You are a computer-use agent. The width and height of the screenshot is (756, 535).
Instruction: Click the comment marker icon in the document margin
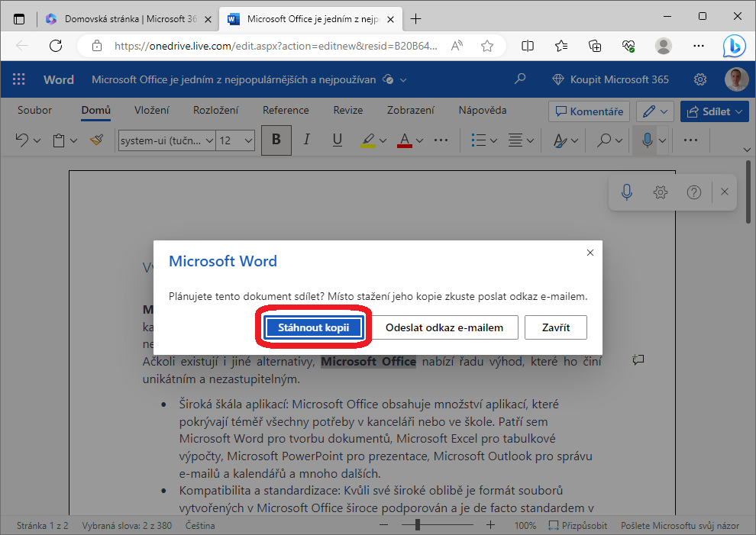[638, 359]
